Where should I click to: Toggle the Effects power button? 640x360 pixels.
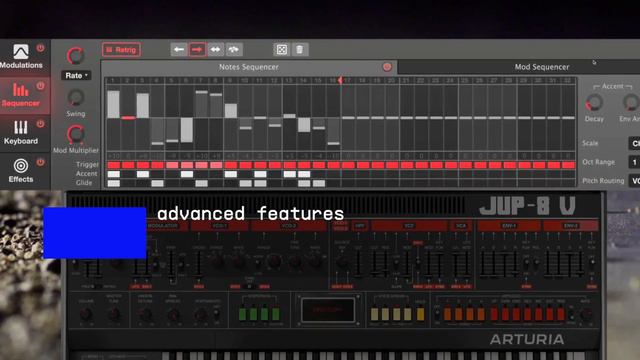tap(40, 162)
